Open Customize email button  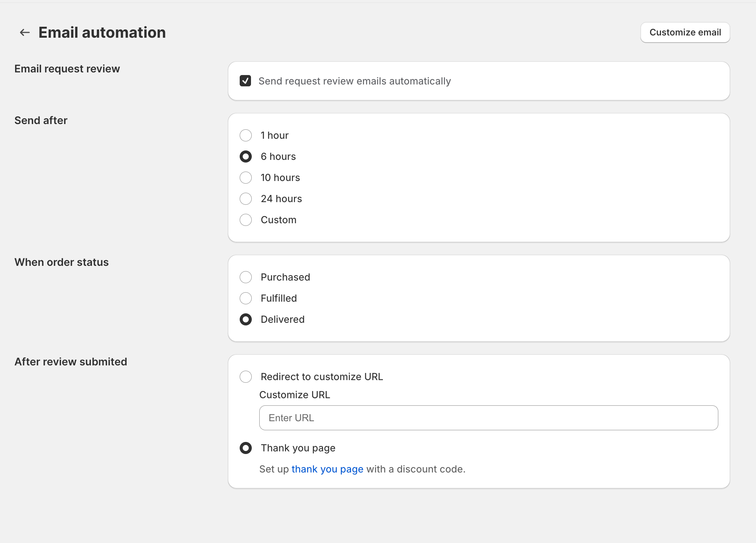(x=685, y=33)
